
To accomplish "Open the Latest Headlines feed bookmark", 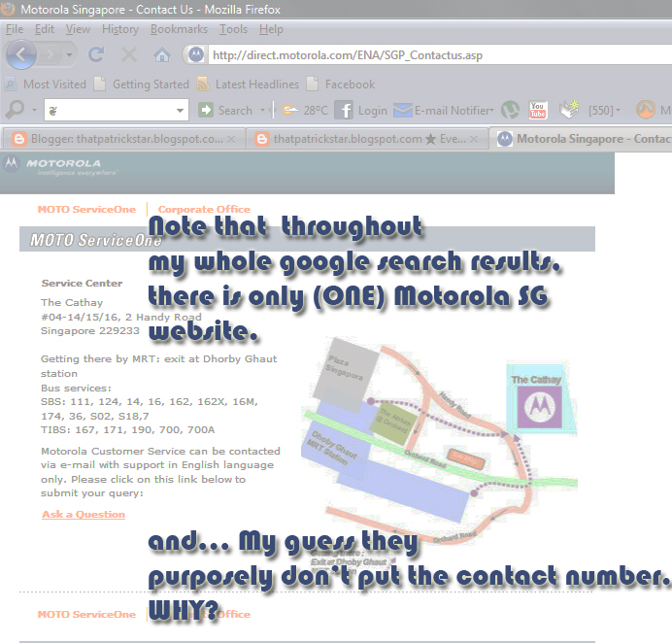I will [x=248, y=85].
